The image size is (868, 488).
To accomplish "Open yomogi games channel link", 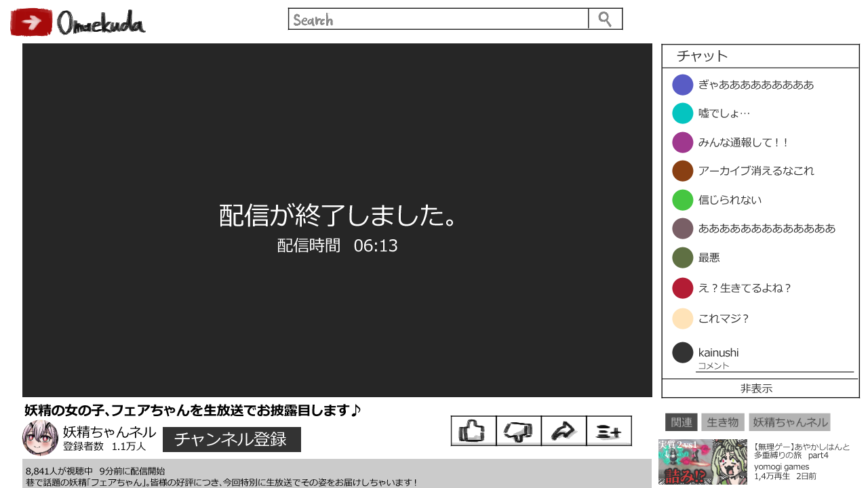I will pyautogui.click(x=781, y=466).
